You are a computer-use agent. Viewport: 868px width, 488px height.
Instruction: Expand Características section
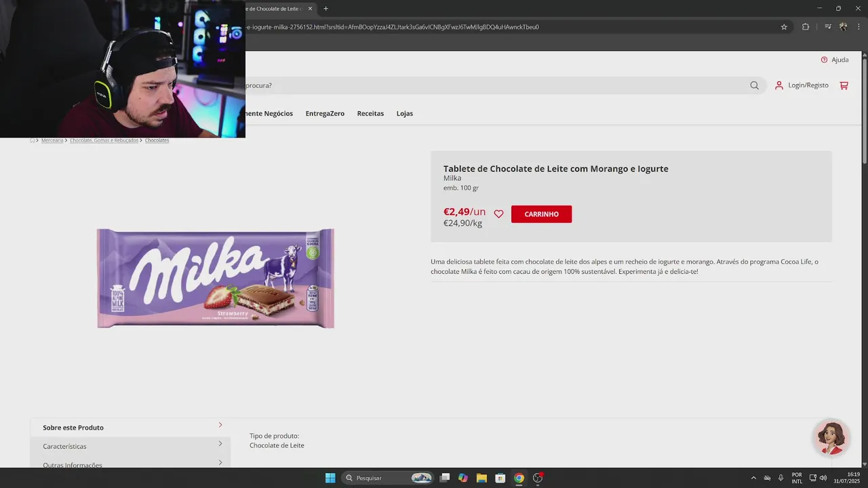tap(130, 446)
